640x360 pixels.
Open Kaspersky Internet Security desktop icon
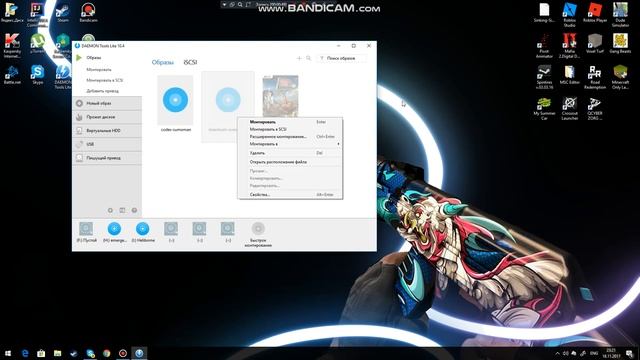[x=12, y=46]
